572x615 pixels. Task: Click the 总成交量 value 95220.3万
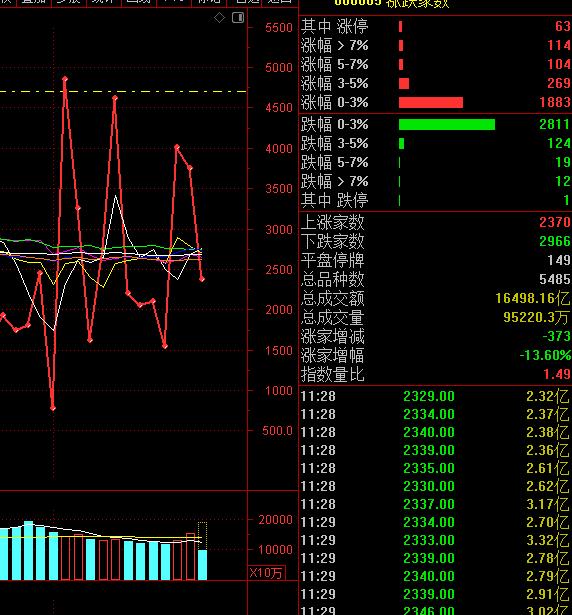[536, 317]
